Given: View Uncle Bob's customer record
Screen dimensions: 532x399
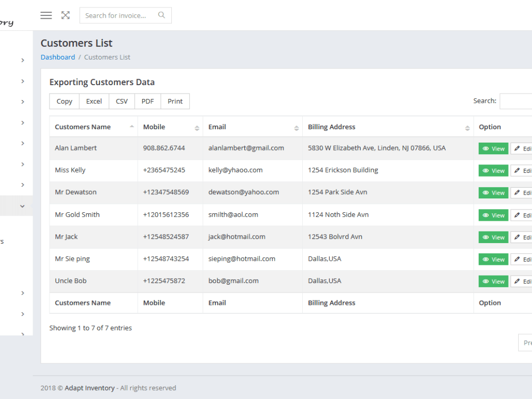Looking at the screenshot, I should click(493, 281).
